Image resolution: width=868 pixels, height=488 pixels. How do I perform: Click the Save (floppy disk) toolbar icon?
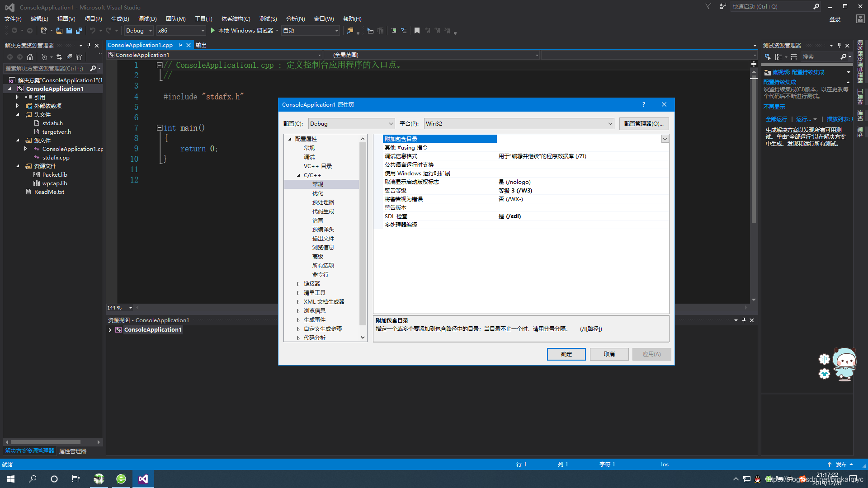point(69,31)
